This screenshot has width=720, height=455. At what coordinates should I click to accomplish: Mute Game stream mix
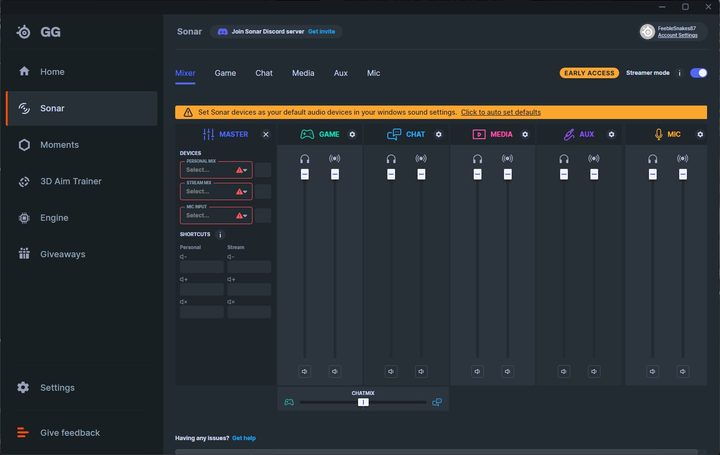click(x=335, y=371)
